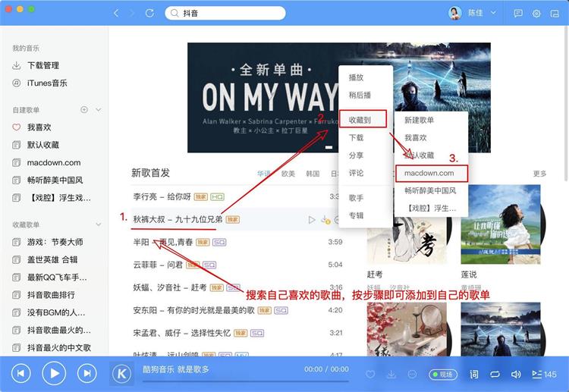Skip to the next track

tap(87, 373)
